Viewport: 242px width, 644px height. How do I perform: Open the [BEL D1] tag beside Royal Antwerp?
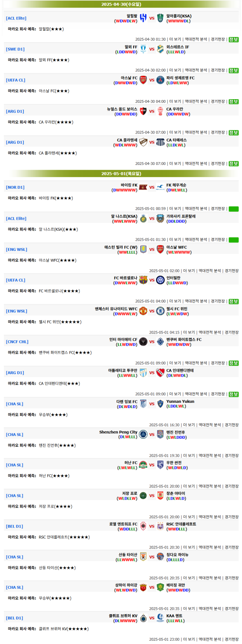point(15,526)
